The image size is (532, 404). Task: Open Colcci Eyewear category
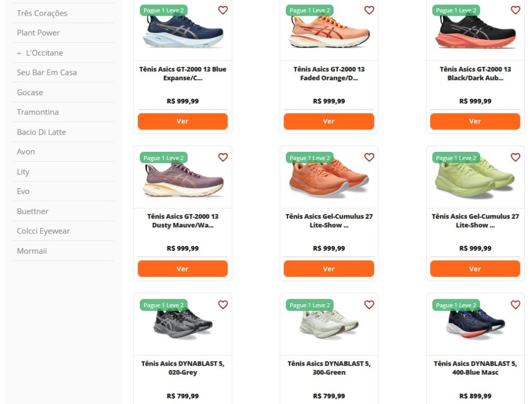click(43, 231)
